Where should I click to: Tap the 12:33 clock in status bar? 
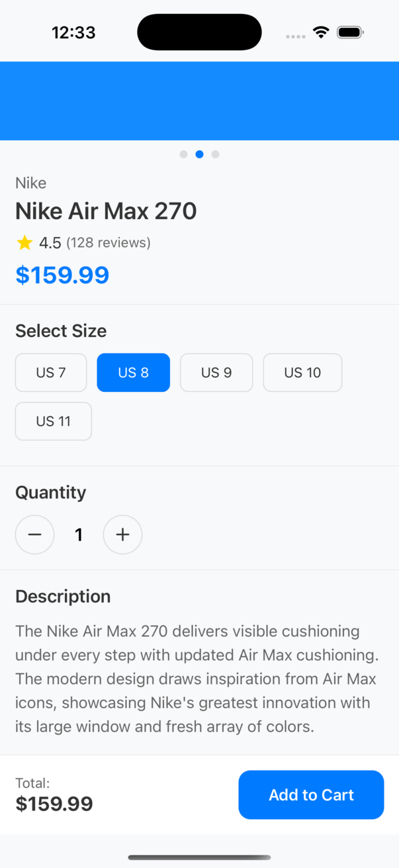point(73,32)
